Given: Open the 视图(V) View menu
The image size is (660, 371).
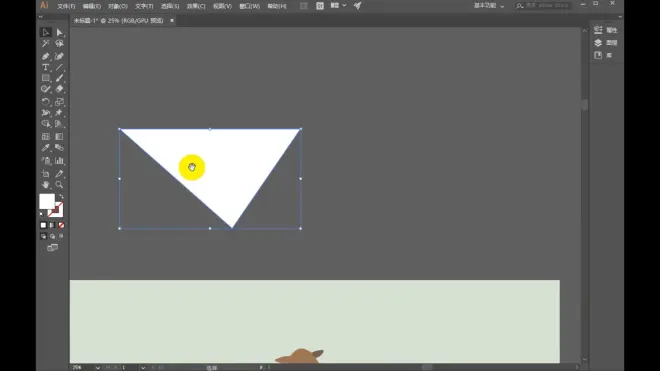Looking at the screenshot, I should tap(222, 6).
